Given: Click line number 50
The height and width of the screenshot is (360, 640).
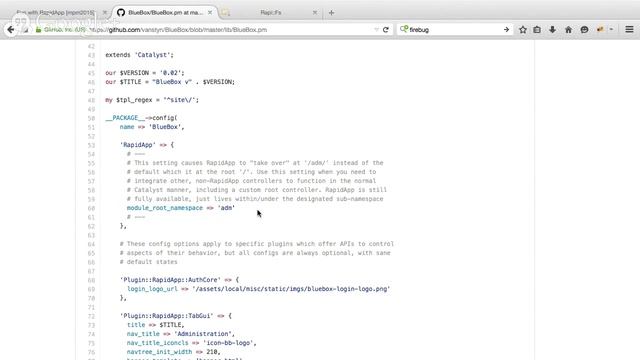Looking at the screenshot, I should point(91,118).
